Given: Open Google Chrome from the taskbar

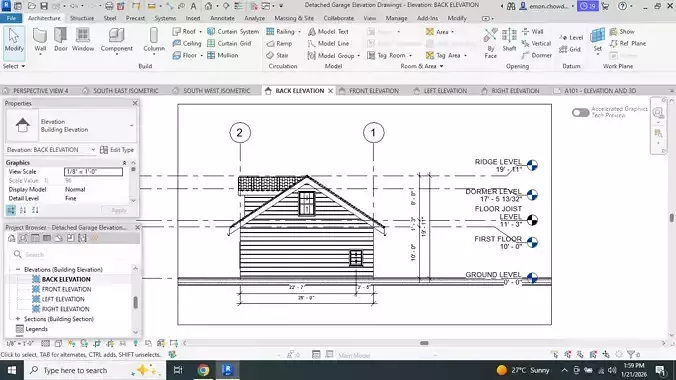Looking at the screenshot, I should coord(203,370).
